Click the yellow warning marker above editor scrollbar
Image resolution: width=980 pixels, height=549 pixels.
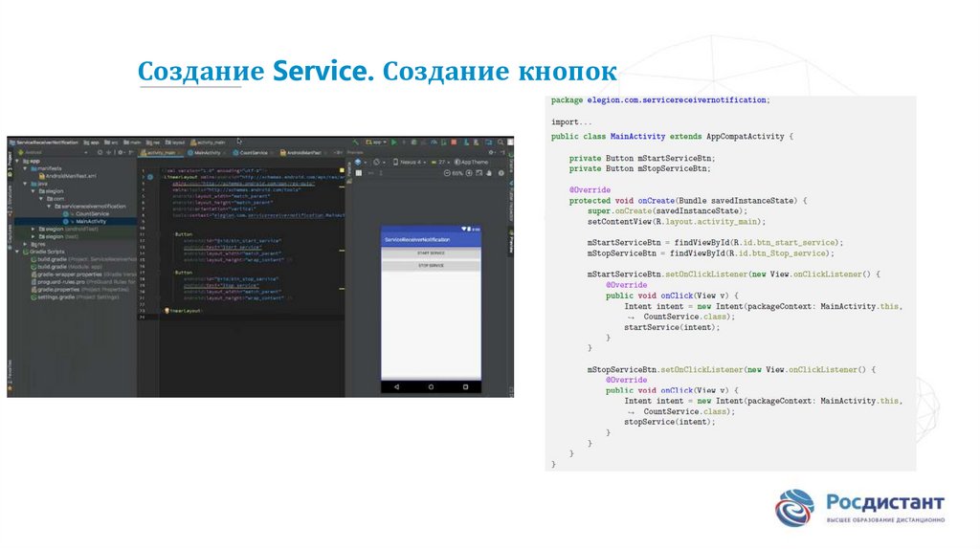tap(342, 170)
